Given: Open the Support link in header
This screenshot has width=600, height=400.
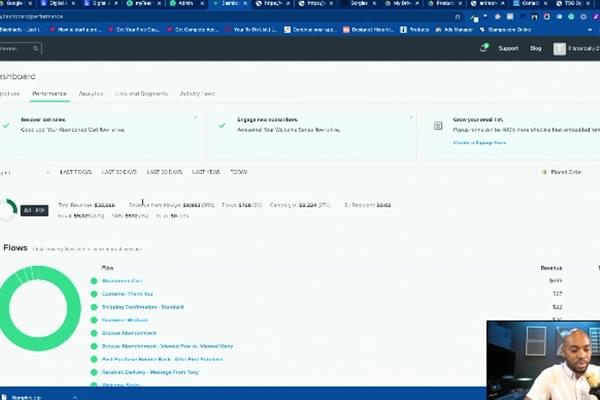Looking at the screenshot, I should (508, 48).
